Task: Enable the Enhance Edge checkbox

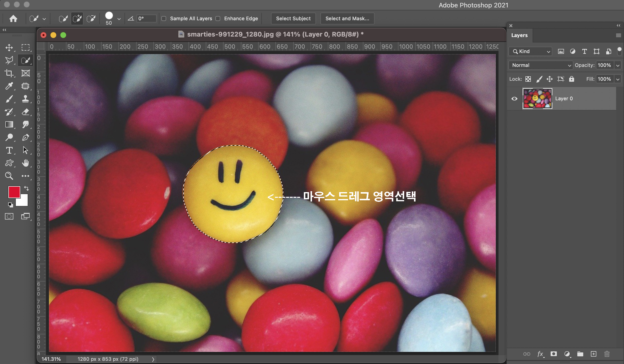Action: (218, 19)
